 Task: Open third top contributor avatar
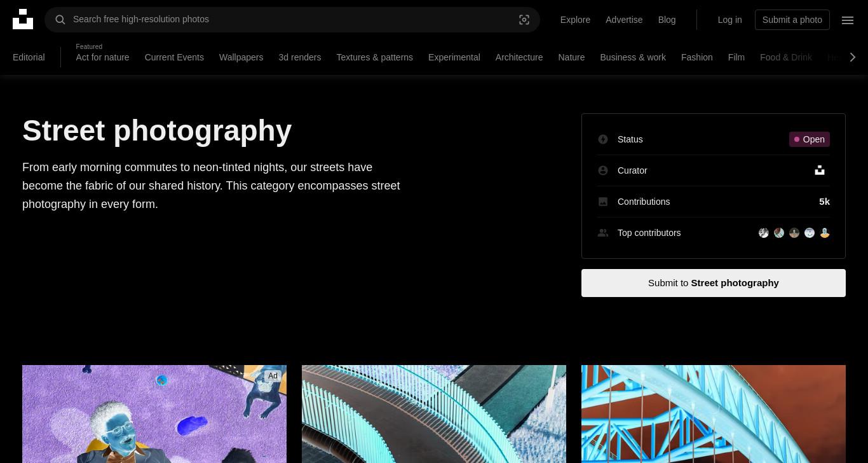click(x=794, y=233)
